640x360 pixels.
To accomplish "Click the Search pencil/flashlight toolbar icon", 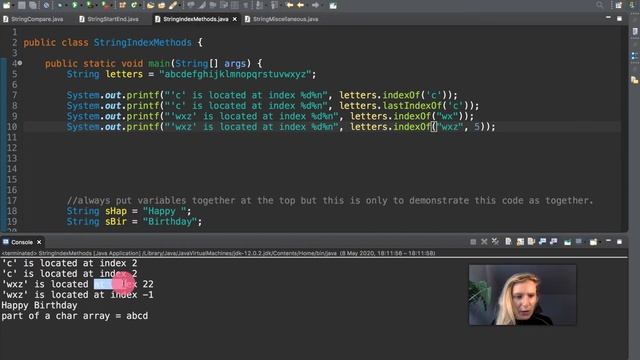I will click(x=173, y=5).
